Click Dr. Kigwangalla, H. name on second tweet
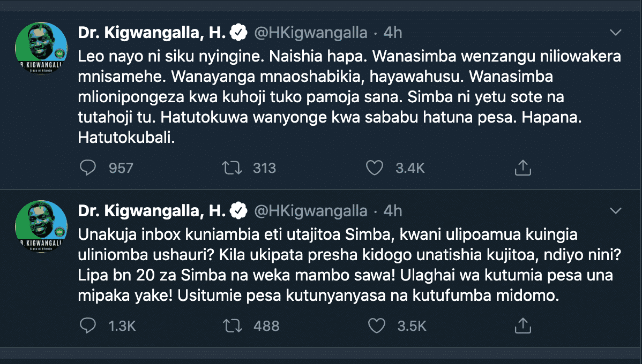This screenshot has width=642, height=364. point(152,210)
